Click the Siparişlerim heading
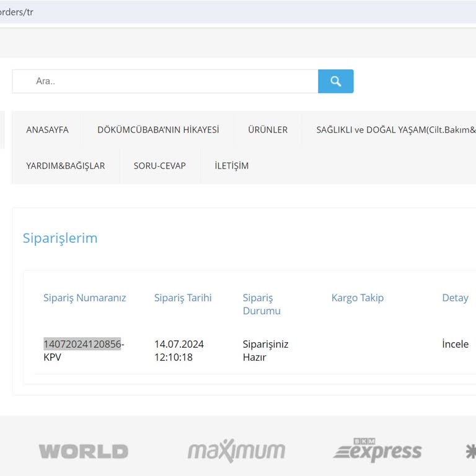 [60, 238]
